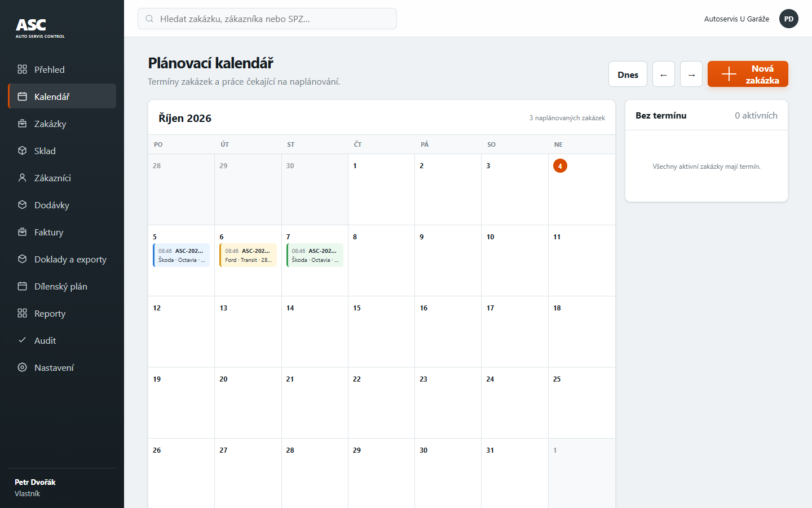The width and height of the screenshot is (812, 508).
Task: Click the Bez termínu panel heading
Action: [x=661, y=115]
